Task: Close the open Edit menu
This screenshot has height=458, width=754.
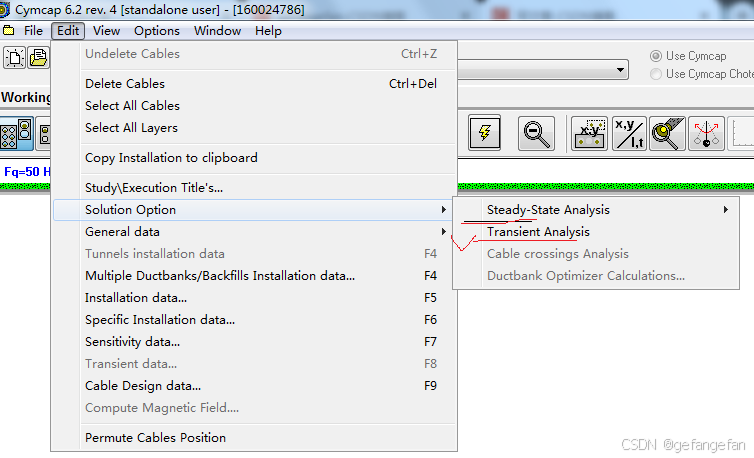Action: (x=68, y=31)
